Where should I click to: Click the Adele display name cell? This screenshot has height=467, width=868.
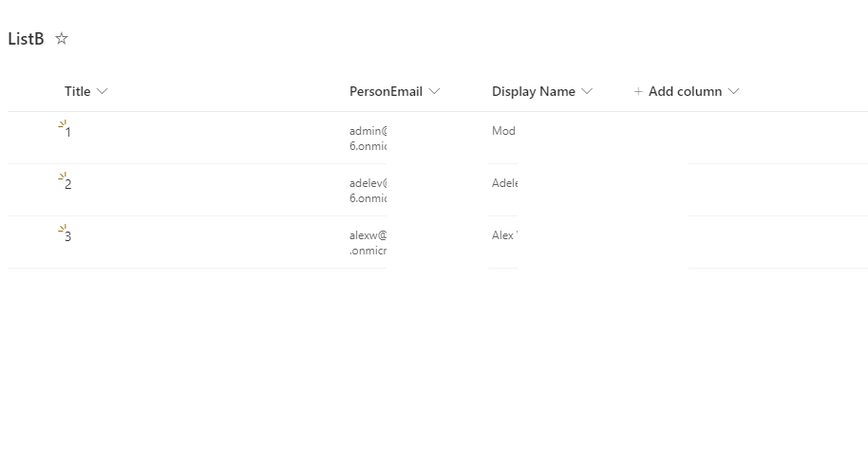click(x=505, y=183)
